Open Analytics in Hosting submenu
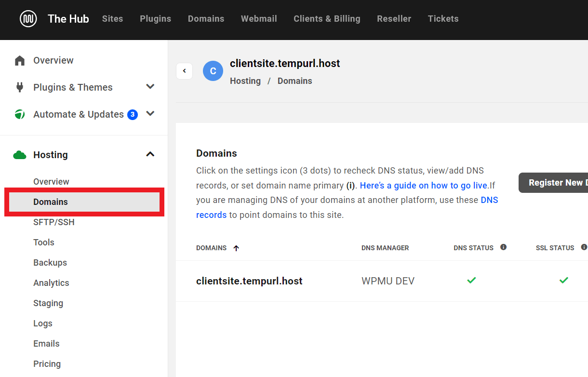The height and width of the screenshot is (377, 588). point(51,283)
